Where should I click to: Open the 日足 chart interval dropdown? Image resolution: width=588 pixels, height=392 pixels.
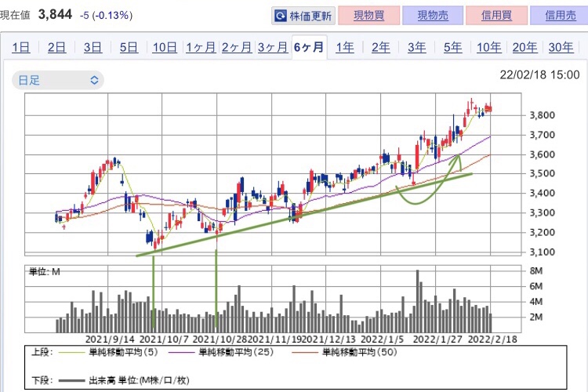(x=58, y=80)
